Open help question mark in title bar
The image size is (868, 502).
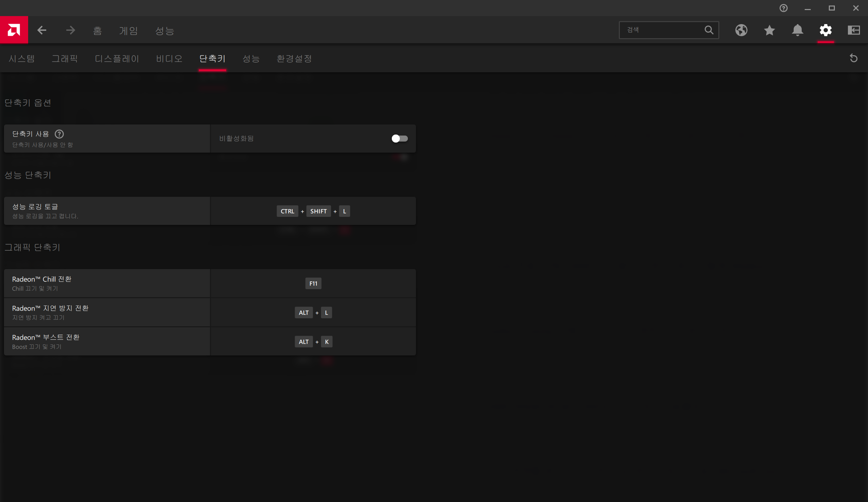tap(783, 8)
